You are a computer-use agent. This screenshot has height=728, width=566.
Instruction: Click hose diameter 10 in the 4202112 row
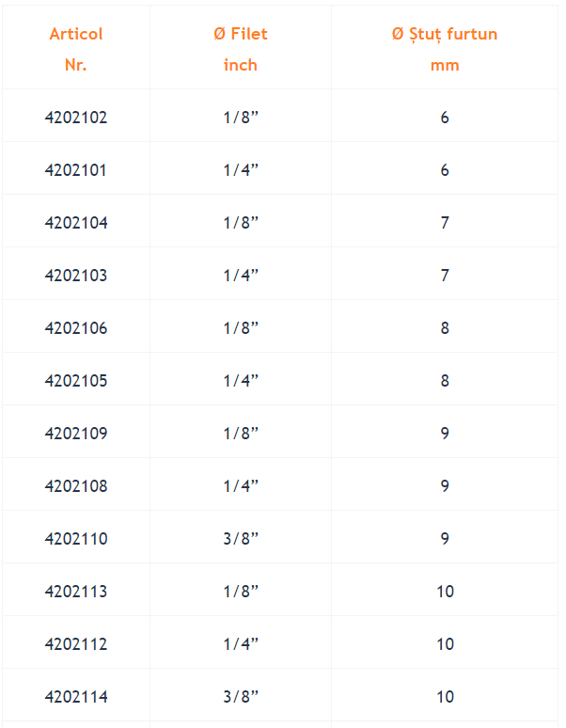[x=445, y=644]
